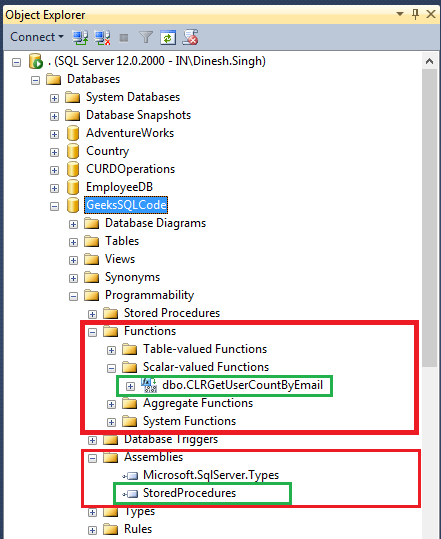The image size is (441, 539).
Task: Expand the AdventureWorks database
Action: (54, 134)
